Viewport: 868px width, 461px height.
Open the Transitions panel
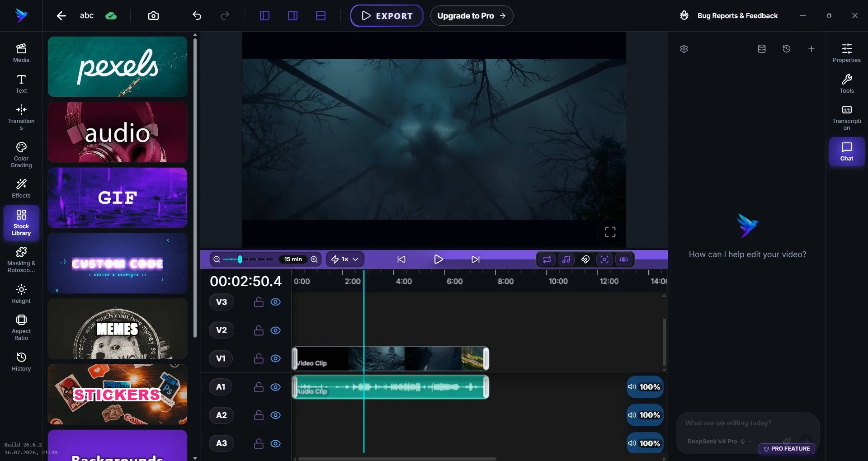[21, 117]
